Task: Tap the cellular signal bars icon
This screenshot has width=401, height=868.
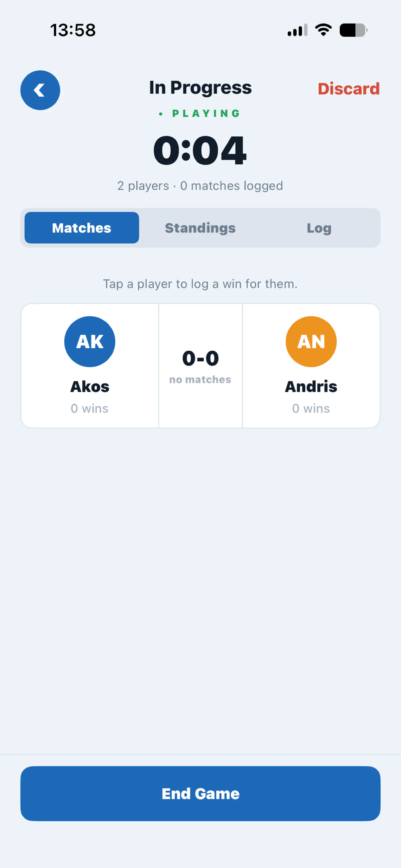Action: point(297,30)
